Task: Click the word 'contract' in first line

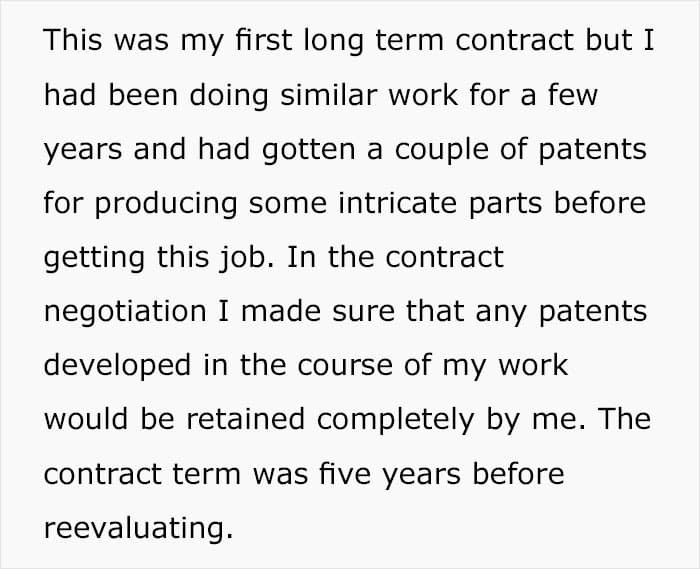Action: tap(515, 39)
